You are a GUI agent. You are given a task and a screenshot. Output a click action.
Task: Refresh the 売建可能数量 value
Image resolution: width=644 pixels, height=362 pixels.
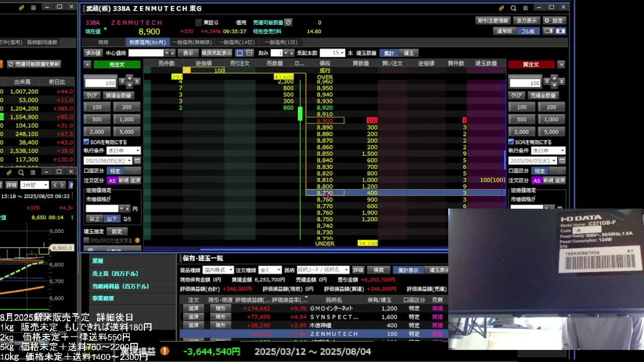pyautogui.click(x=288, y=23)
